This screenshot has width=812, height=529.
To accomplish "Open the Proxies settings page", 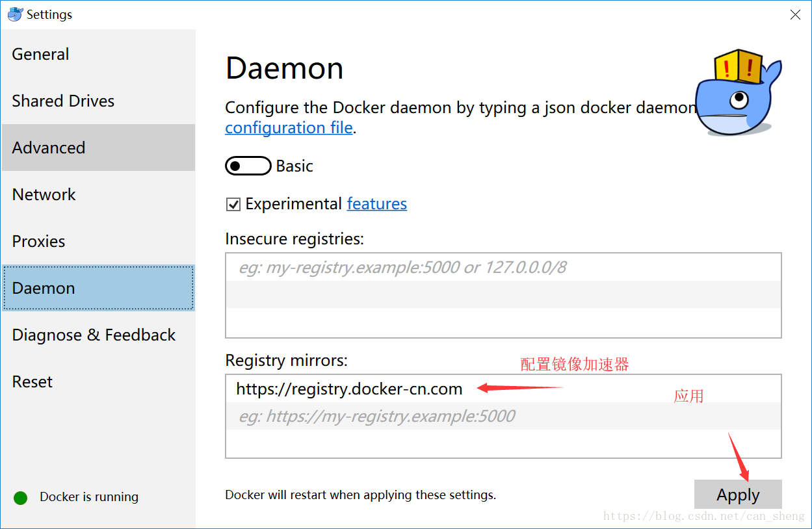I will pyautogui.click(x=38, y=241).
